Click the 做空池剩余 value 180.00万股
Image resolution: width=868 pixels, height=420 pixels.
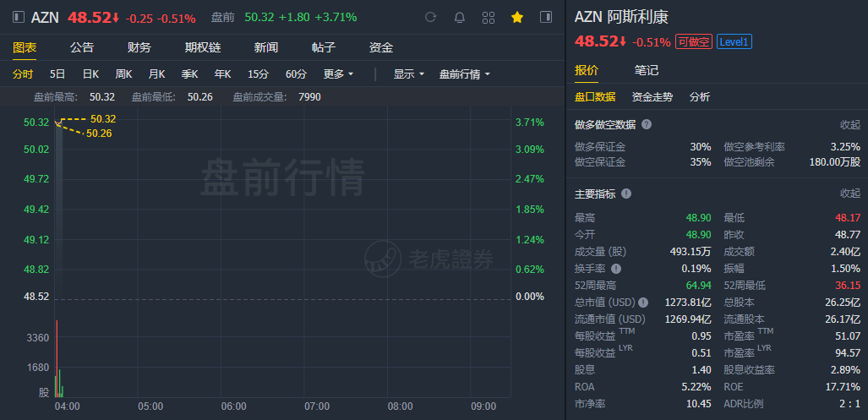pyautogui.click(x=835, y=163)
